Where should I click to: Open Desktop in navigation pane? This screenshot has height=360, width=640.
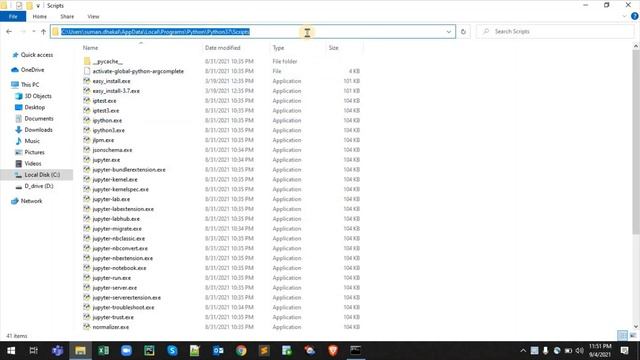pyautogui.click(x=30, y=107)
